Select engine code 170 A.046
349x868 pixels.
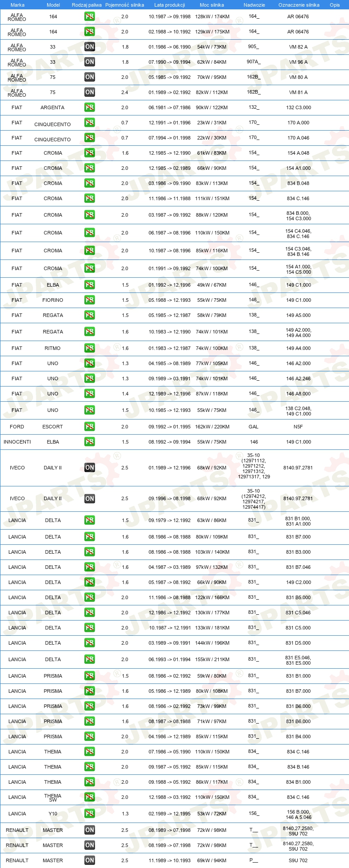(298, 138)
